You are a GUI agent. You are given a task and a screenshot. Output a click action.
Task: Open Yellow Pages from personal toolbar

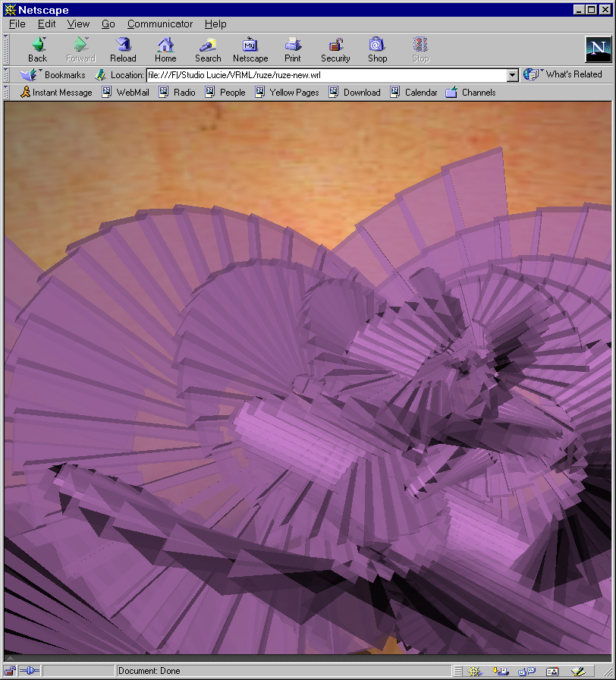(x=287, y=93)
